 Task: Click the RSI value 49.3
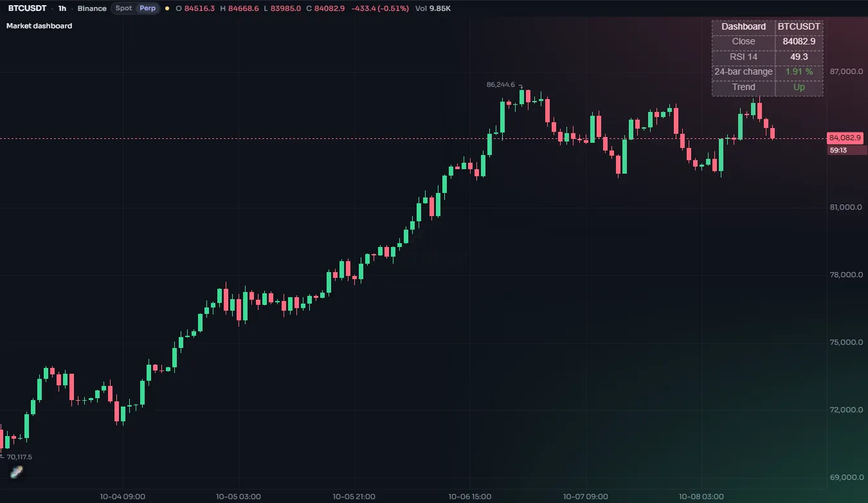coord(799,57)
